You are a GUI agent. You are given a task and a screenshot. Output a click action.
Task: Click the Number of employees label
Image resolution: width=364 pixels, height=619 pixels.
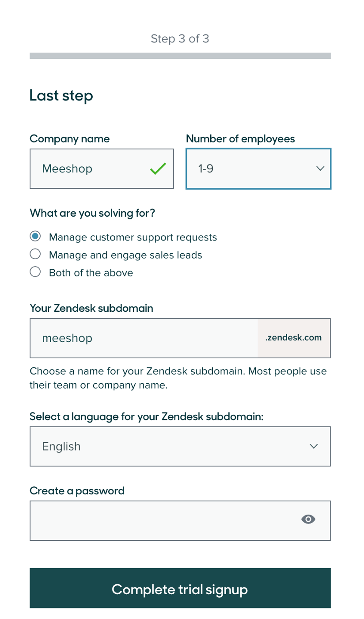coord(240,139)
